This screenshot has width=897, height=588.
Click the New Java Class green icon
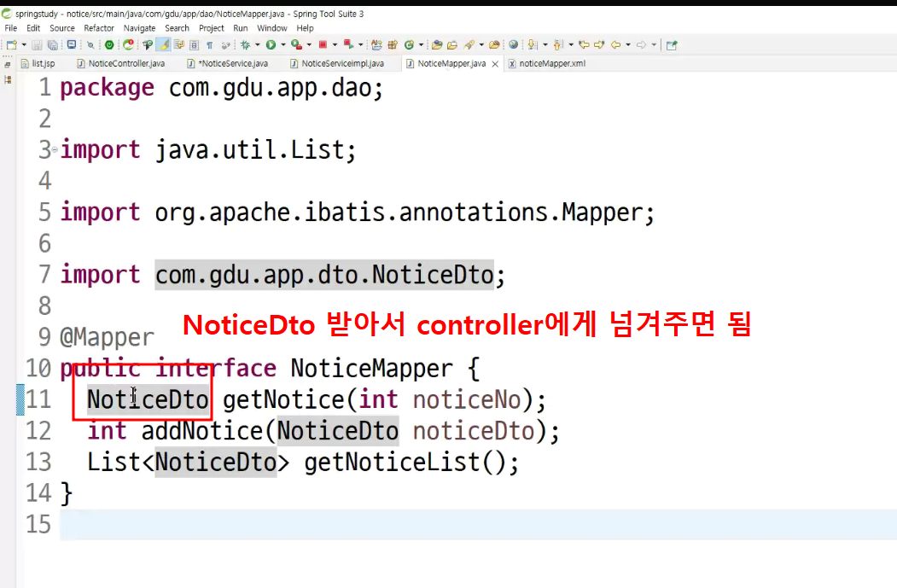(x=409, y=44)
